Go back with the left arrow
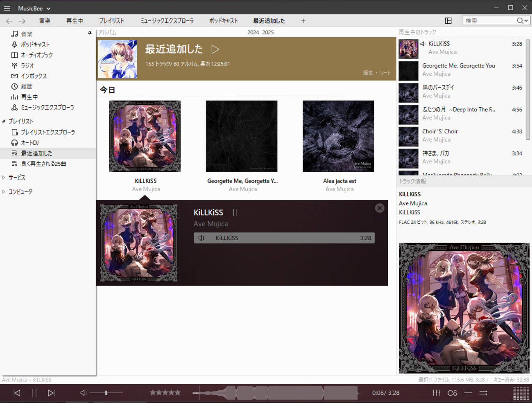This screenshot has width=532, height=403. pyautogui.click(x=9, y=21)
